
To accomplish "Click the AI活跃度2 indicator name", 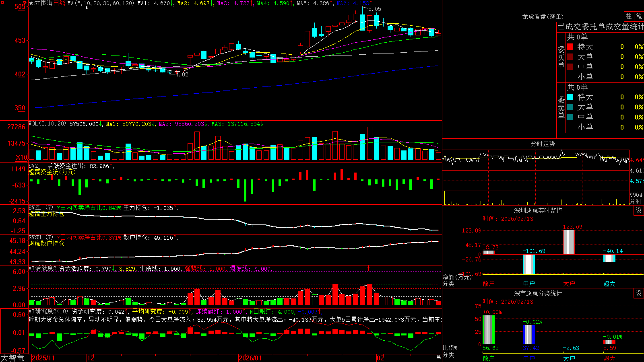I will [43, 268].
